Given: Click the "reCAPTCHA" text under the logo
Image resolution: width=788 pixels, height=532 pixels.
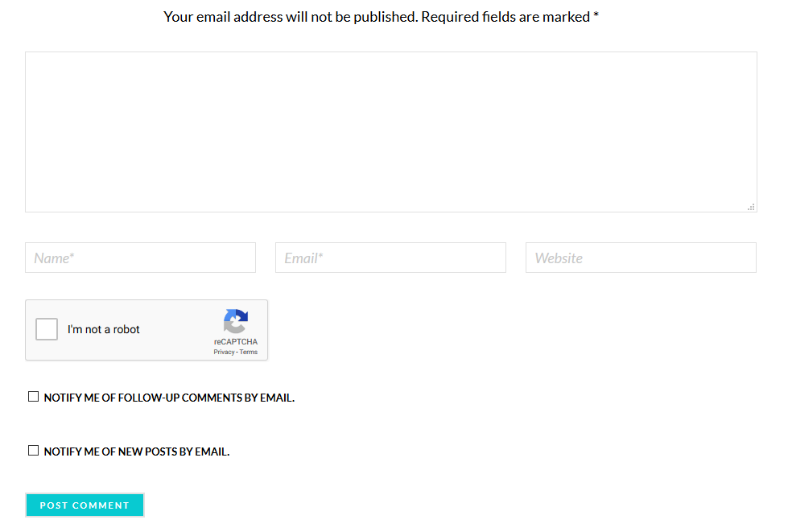Looking at the screenshot, I should click(236, 342).
